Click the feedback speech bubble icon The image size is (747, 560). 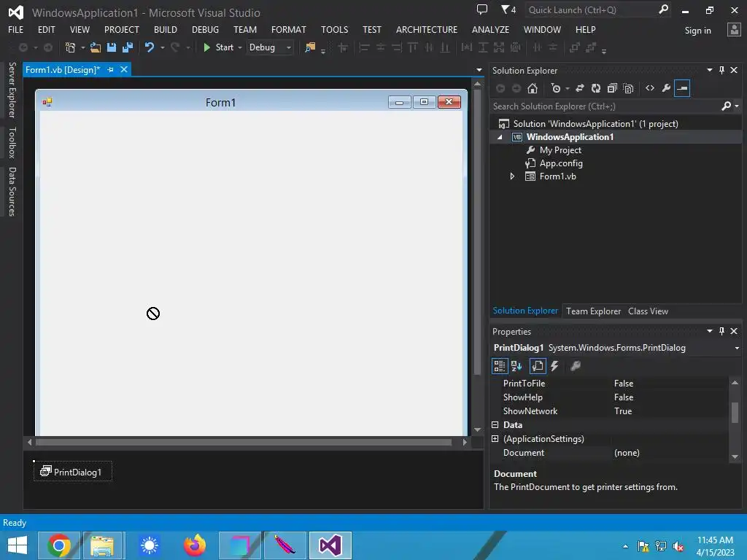[482, 9]
